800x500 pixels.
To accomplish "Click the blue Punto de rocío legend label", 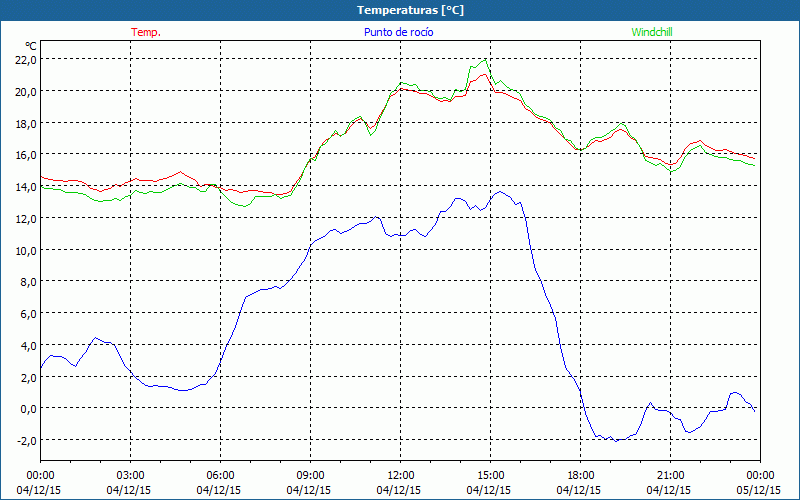I will click(398, 32).
